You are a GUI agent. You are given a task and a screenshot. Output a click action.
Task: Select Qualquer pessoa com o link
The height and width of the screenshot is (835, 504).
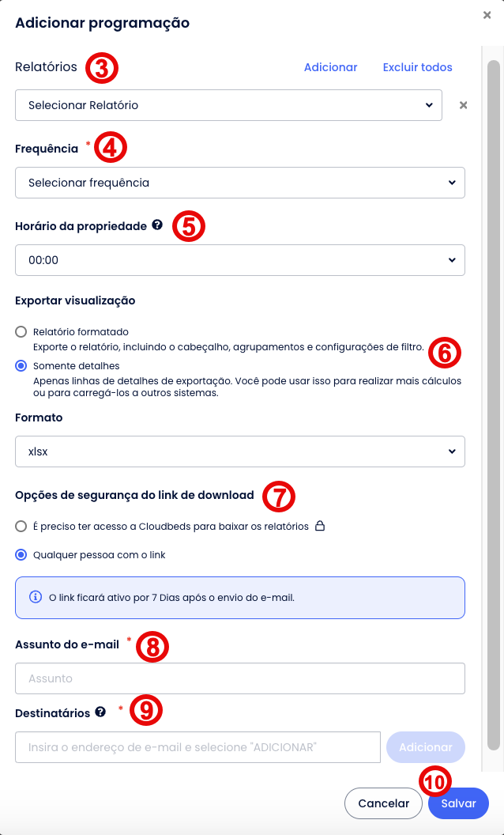coord(21,555)
